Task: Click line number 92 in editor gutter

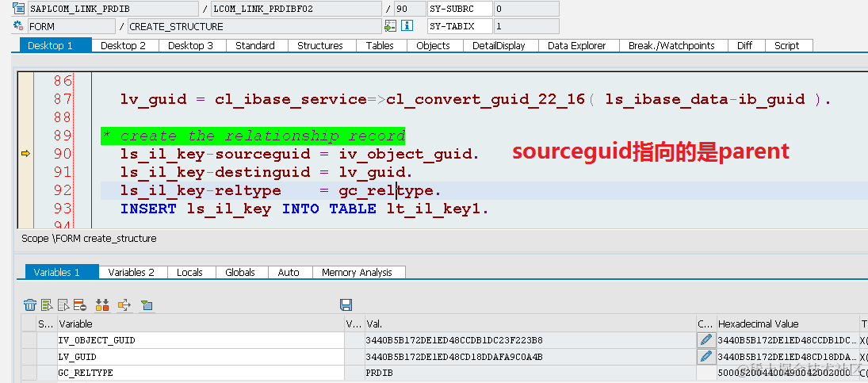Action: pos(63,190)
